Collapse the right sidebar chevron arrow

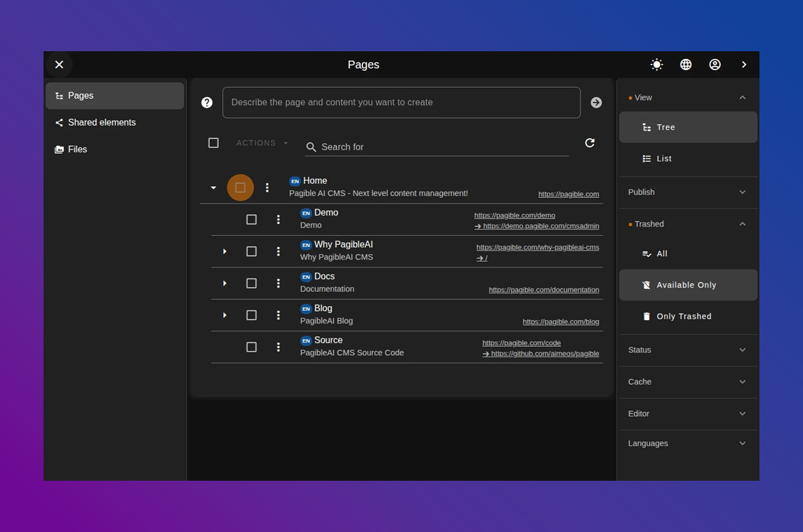[744, 65]
